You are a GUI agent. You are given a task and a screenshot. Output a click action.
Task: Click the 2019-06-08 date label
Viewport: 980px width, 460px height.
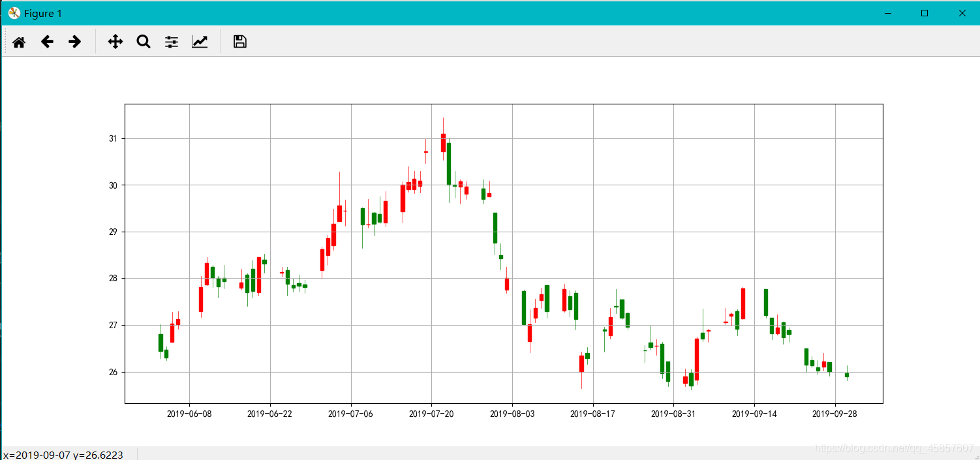pos(189,414)
